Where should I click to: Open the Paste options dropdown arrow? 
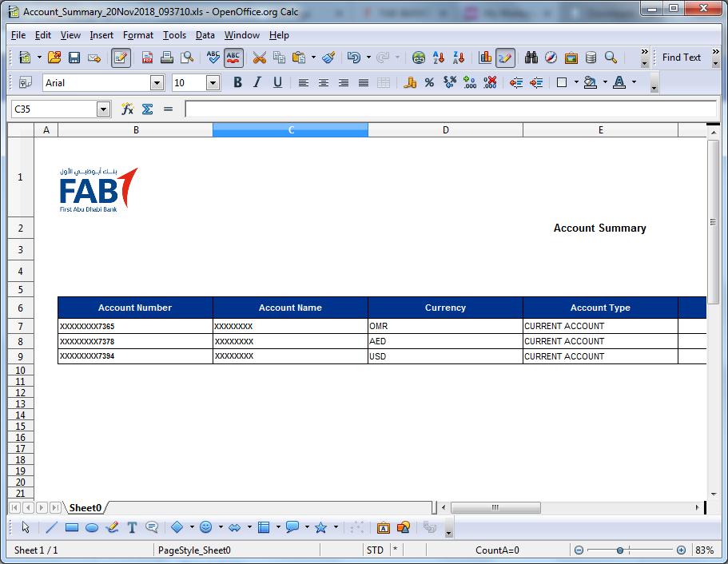click(x=313, y=58)
